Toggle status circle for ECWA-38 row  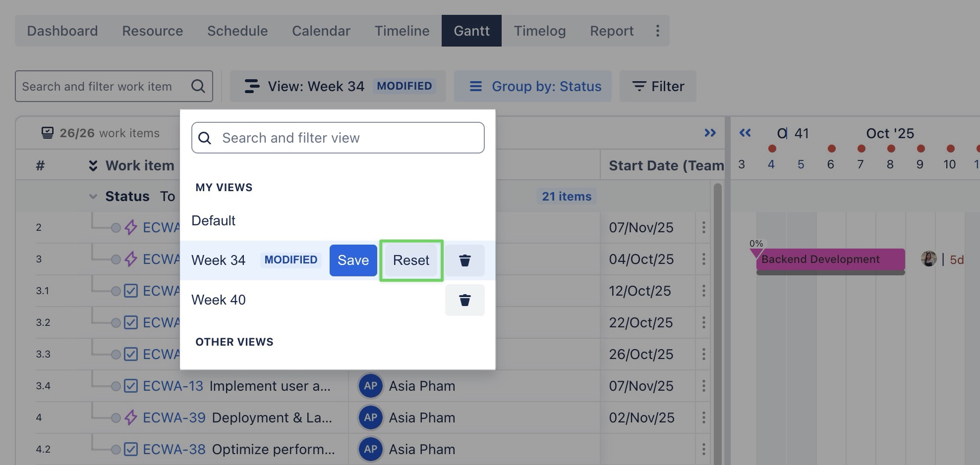tap(115, 449)
